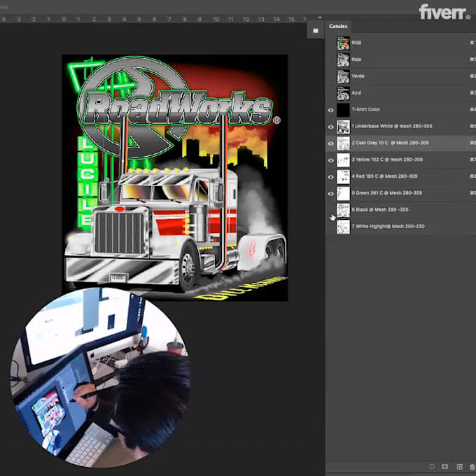Delete the current channel with trash icon
This screenshot has height=476, width=476.
pyautogui.click(x=472, y=467)
